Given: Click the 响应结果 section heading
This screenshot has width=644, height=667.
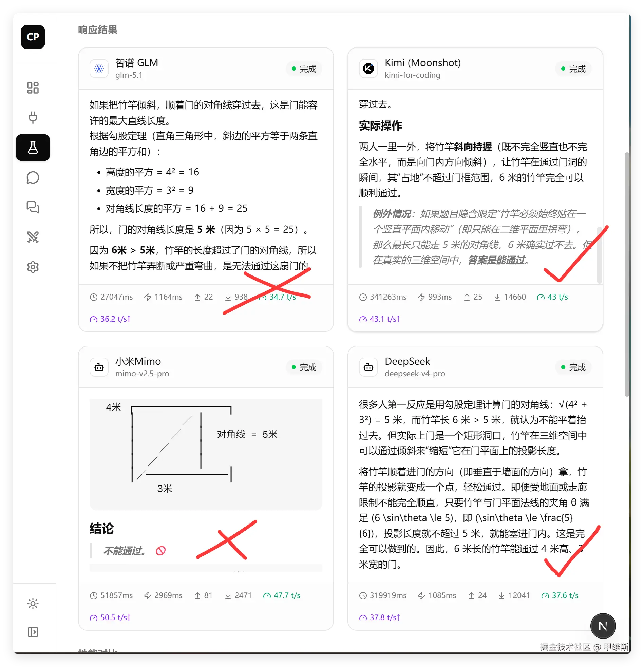Looking at the screenshot, I should point(98,30).
